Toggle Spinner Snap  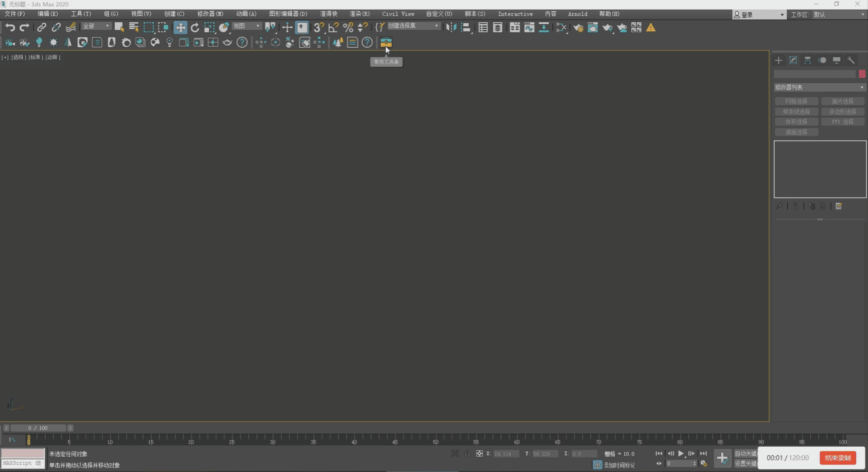click(362, 28)
